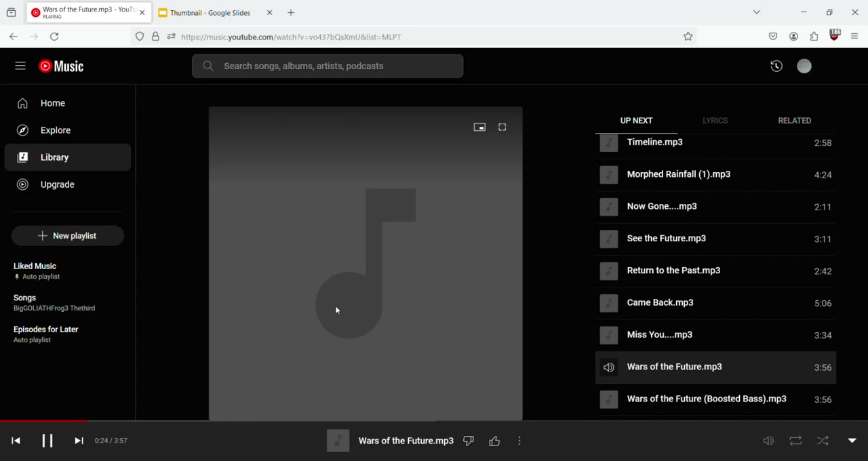Skip to next track
868x461 pixels.
79,441
